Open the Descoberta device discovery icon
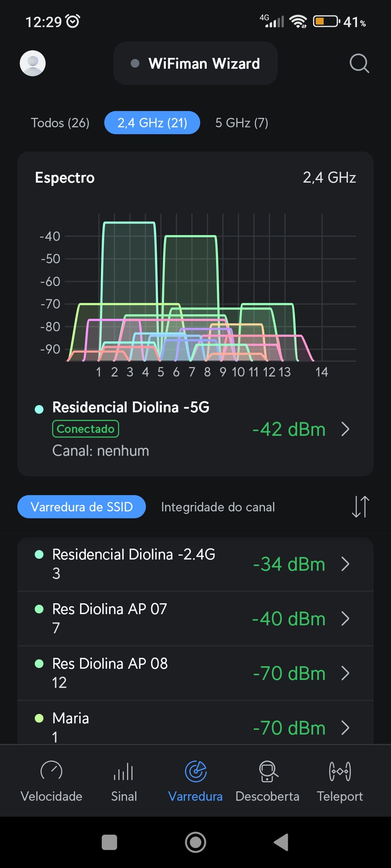 tap(268, 771)
